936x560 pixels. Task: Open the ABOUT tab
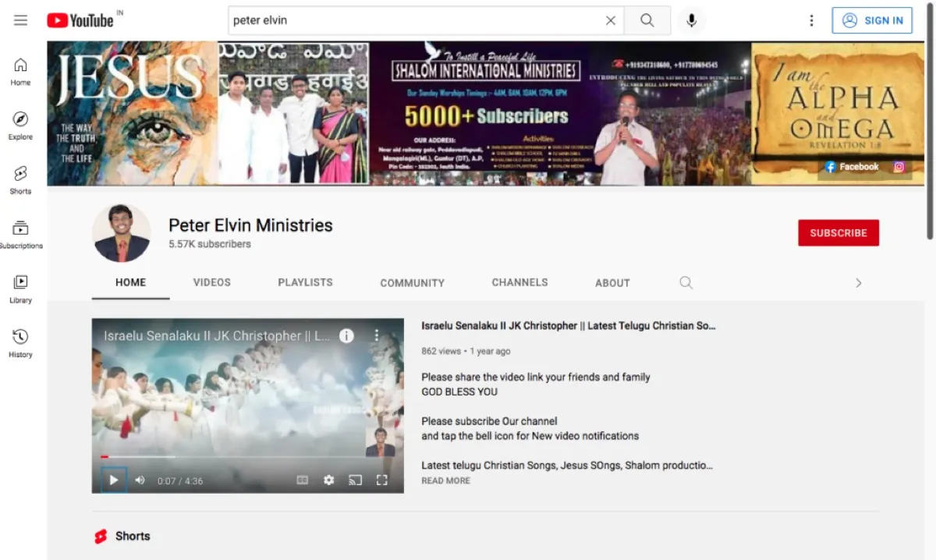click(x=612, y=282)
